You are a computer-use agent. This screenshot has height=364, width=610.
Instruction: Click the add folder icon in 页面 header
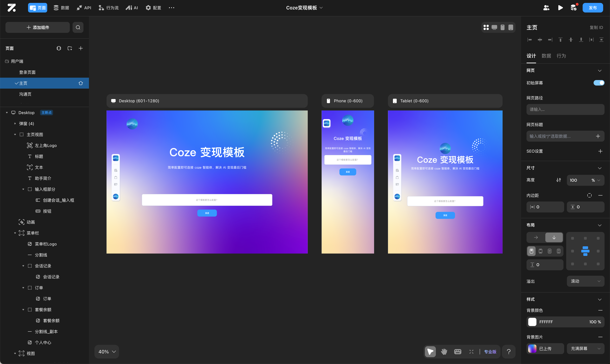pyautogui.click(x=70, y=48)
